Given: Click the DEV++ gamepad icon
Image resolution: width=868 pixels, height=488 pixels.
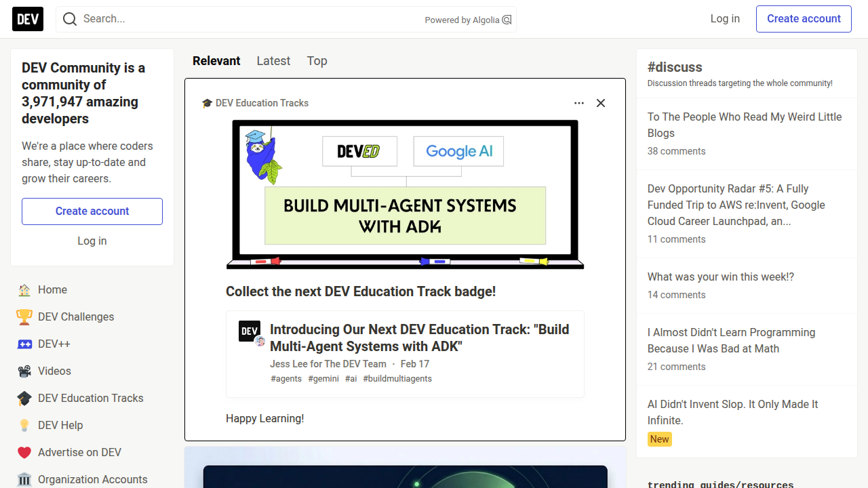Looking at the screenshot, I should [24, 344].
